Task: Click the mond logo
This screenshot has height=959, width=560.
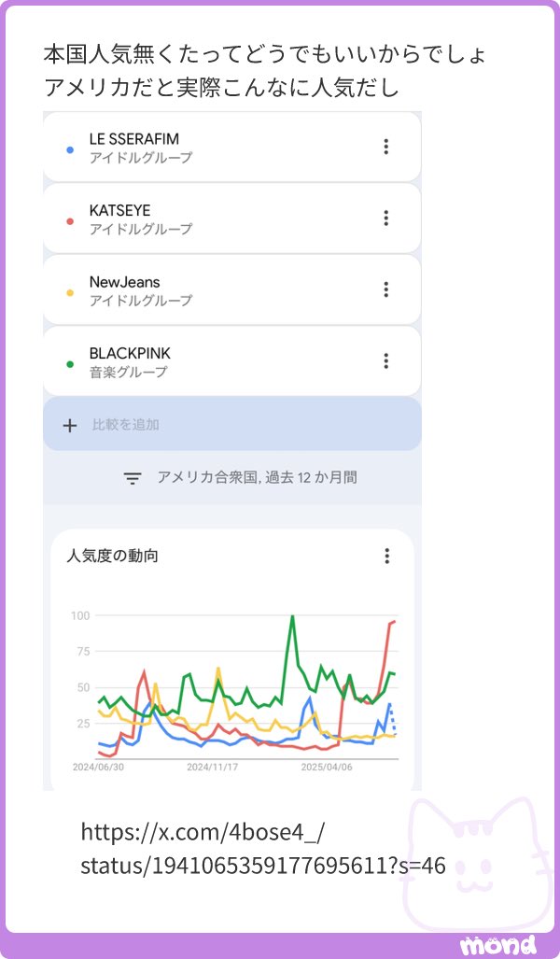Action: pyautogui.click(x=498, y=944)
